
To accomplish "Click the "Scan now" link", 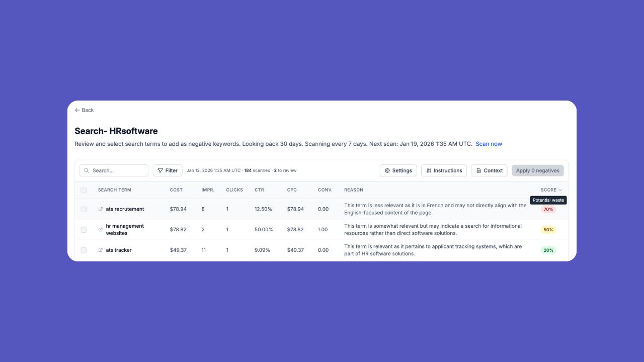I will pyautogui.click(x=489, y=144).
